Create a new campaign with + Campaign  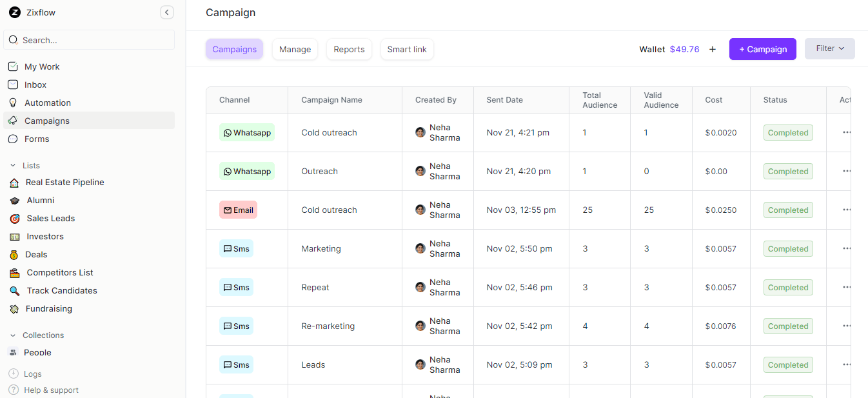pyautogui.click(x=762, y=49)
